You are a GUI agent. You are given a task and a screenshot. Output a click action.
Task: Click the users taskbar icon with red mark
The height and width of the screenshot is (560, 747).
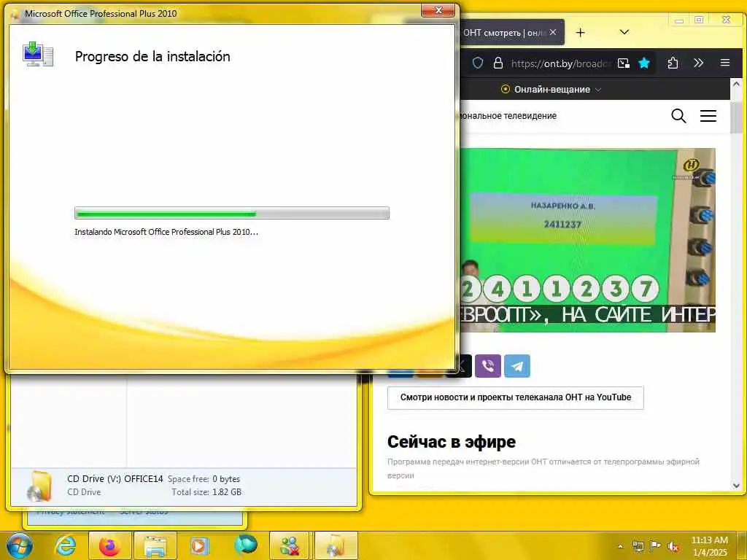[x=290, y=545]
